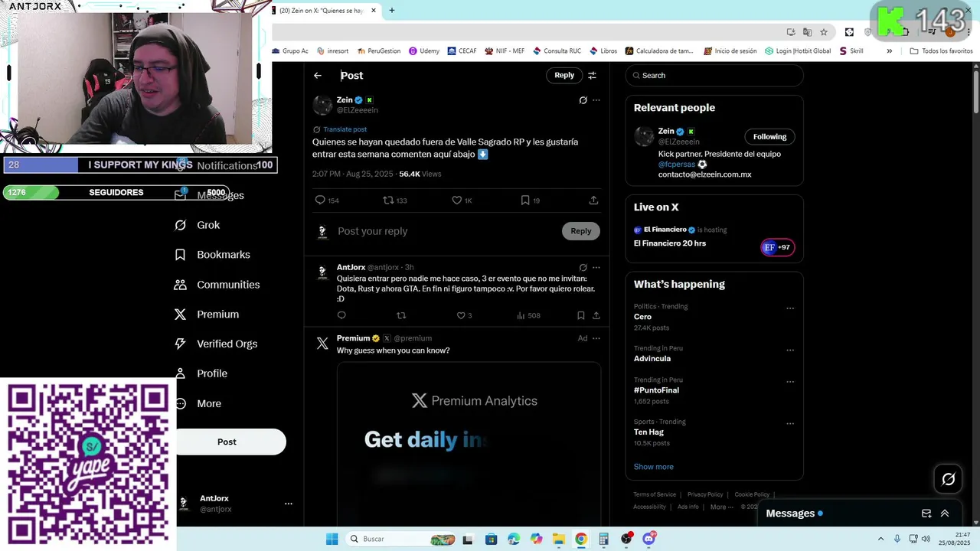
Task: Like AntJorx's comment with 3 likes
Action: (464, 315)
